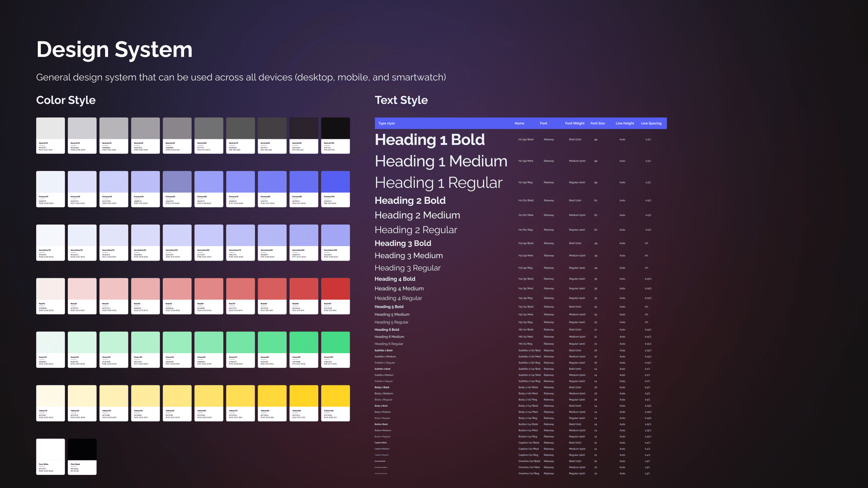Choose the Primary/50 color swatch

(x=177, y=189)
